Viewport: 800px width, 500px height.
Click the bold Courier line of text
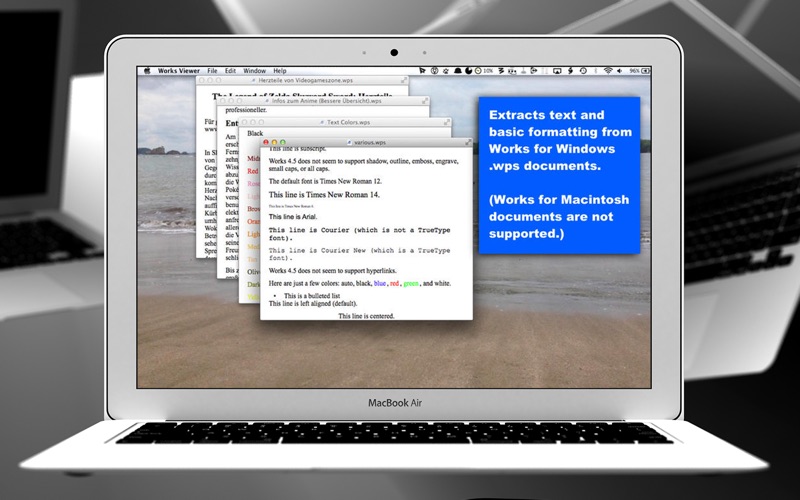pyautogui.click(x=359, y=234)
